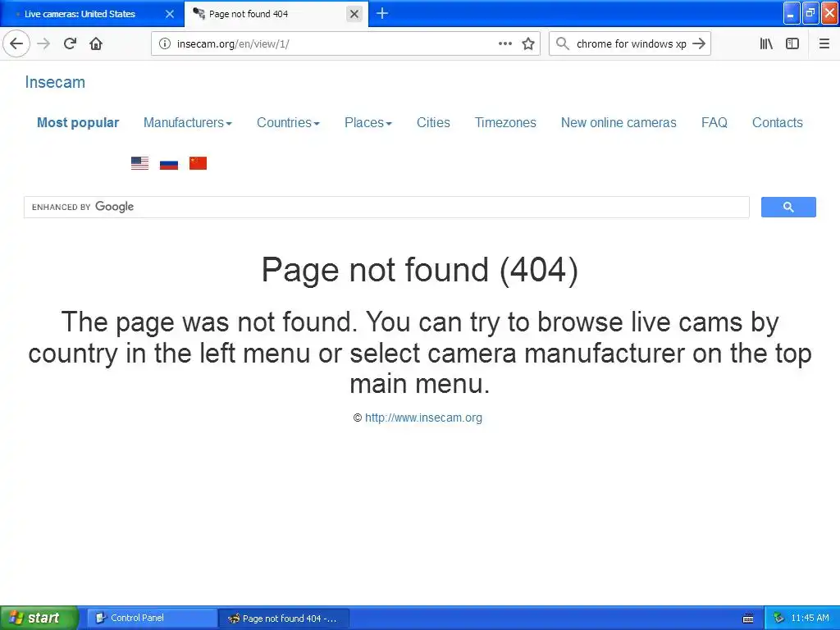Screen dimensions: 840x630
Task: Expand the Manufacturers dropdown
Action: [188, 123]
